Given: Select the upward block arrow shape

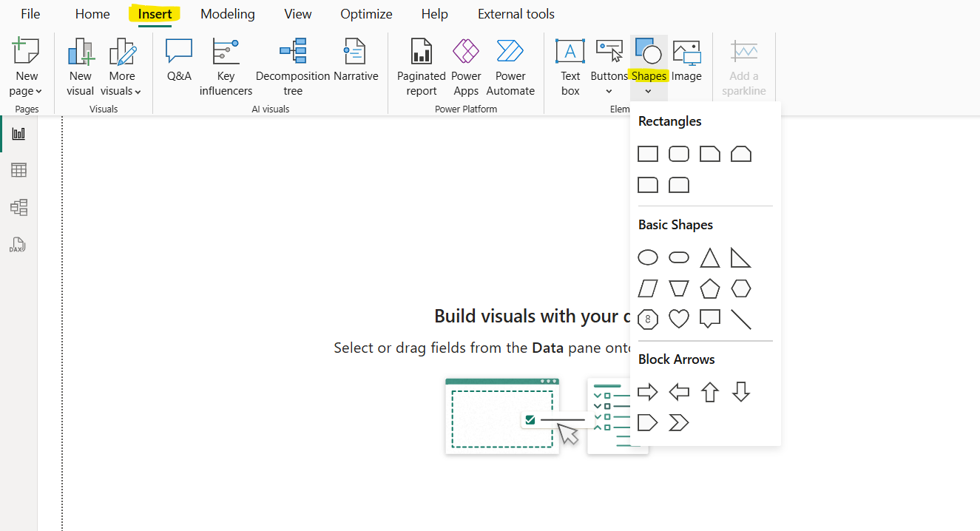Looking at the screenshot, I should pyautogui.click(x=709, y=391).
